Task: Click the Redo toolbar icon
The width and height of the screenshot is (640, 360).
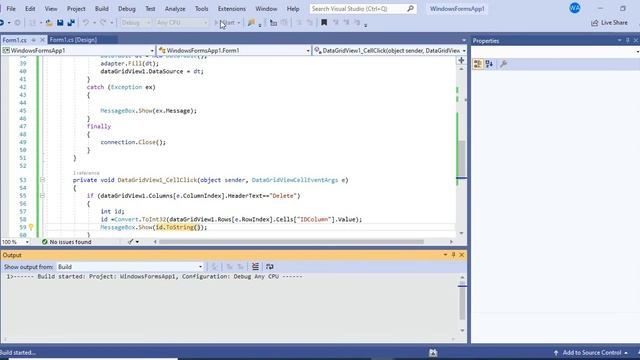Action: pos(103,23)
